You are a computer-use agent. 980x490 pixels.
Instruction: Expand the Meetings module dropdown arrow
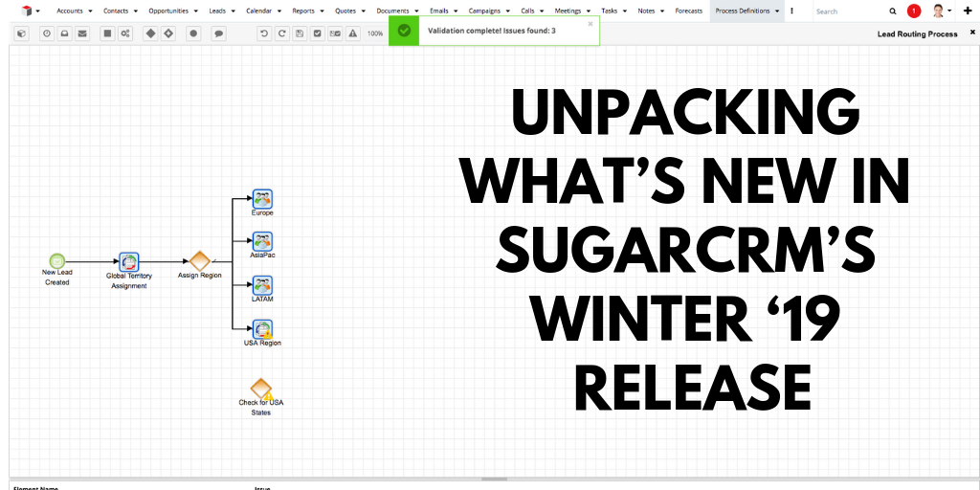click(589, 11)
